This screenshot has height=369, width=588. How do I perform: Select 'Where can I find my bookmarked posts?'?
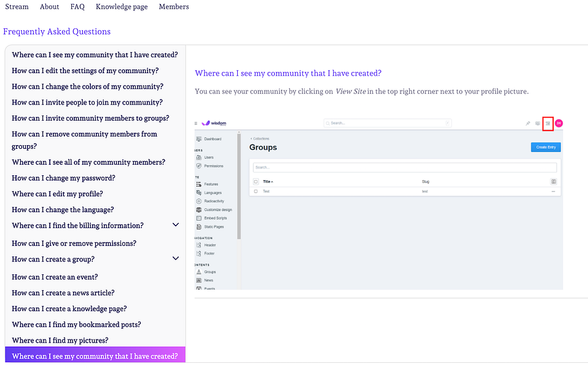76,324
